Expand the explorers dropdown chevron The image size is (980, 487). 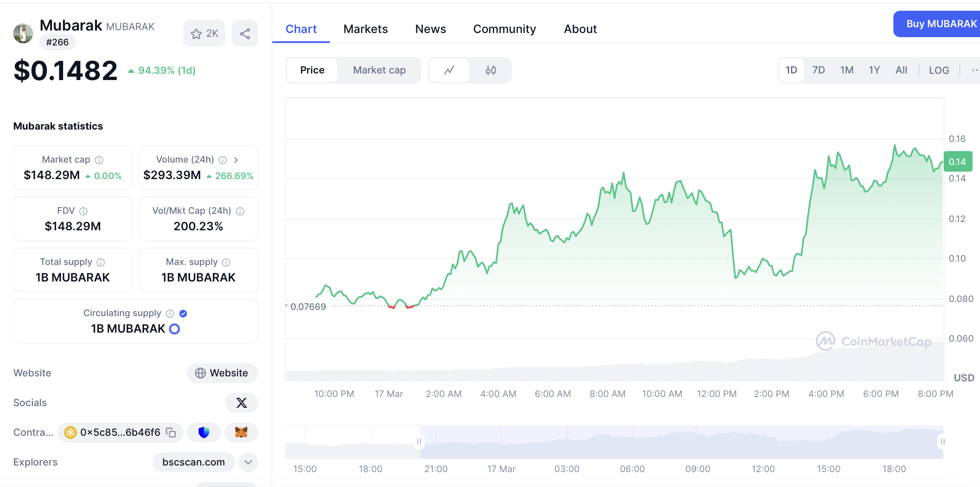248,462
